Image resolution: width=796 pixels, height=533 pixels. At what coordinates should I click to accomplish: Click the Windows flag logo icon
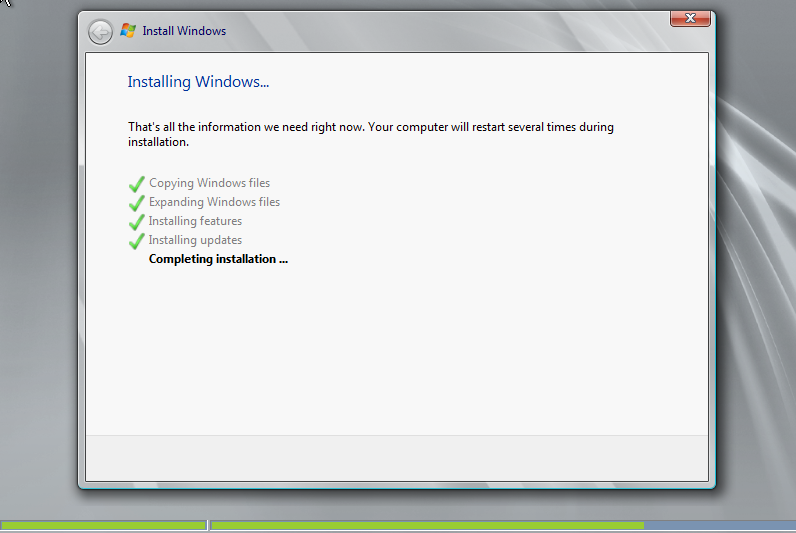pyautogui.click(x=128, y=30)
